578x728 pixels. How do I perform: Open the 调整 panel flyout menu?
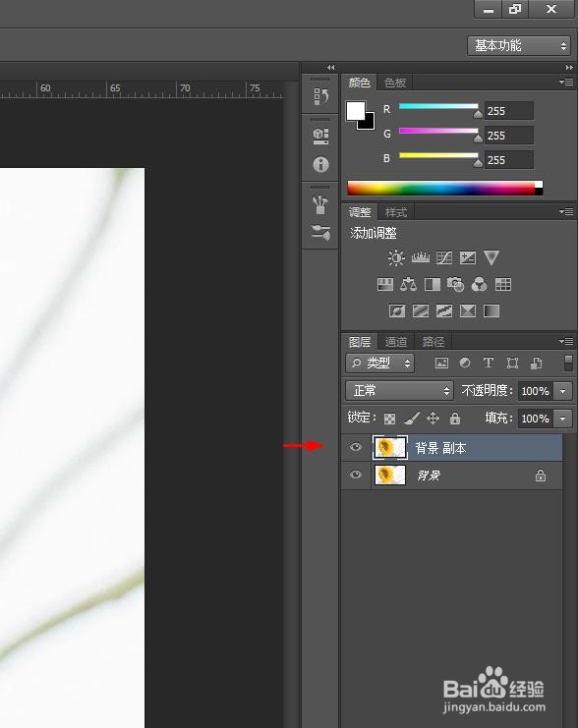(566, 211)
